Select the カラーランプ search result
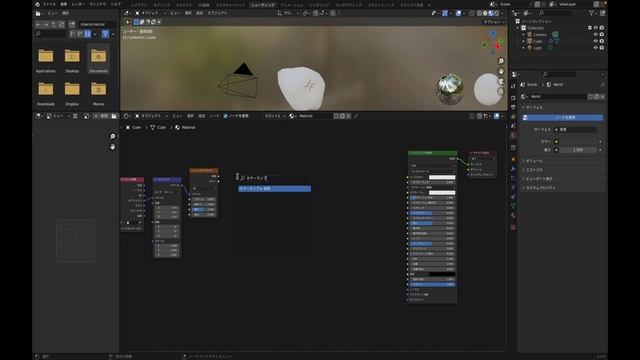 click(x=275, y=189)
